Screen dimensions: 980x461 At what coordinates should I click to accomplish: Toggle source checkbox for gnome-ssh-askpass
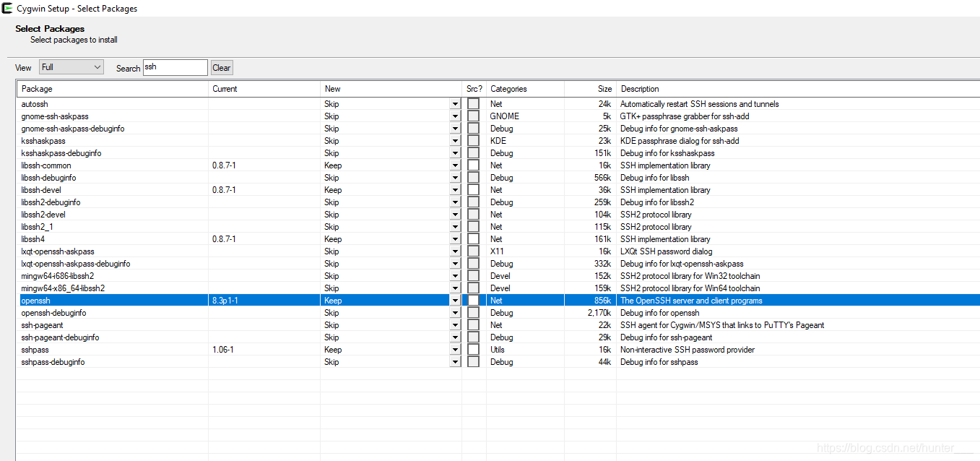474,116
